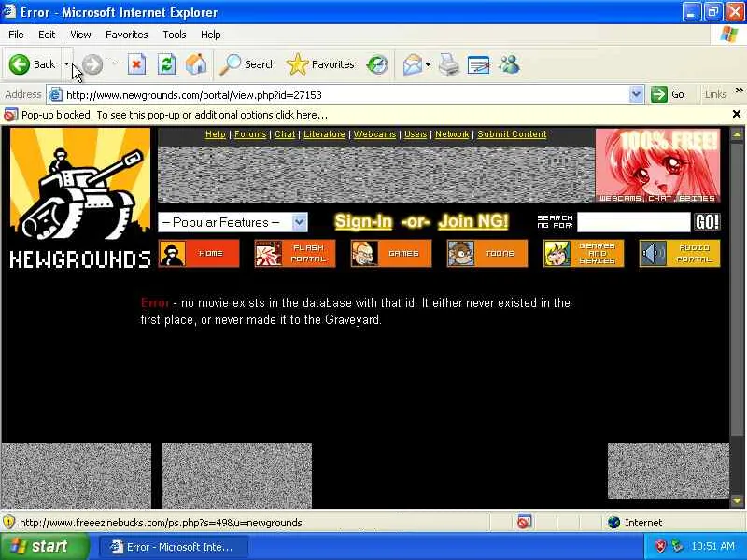Open the Genres and Series button
The width and height of the screenshot is (747, 560).
click(x=584, y=253)
